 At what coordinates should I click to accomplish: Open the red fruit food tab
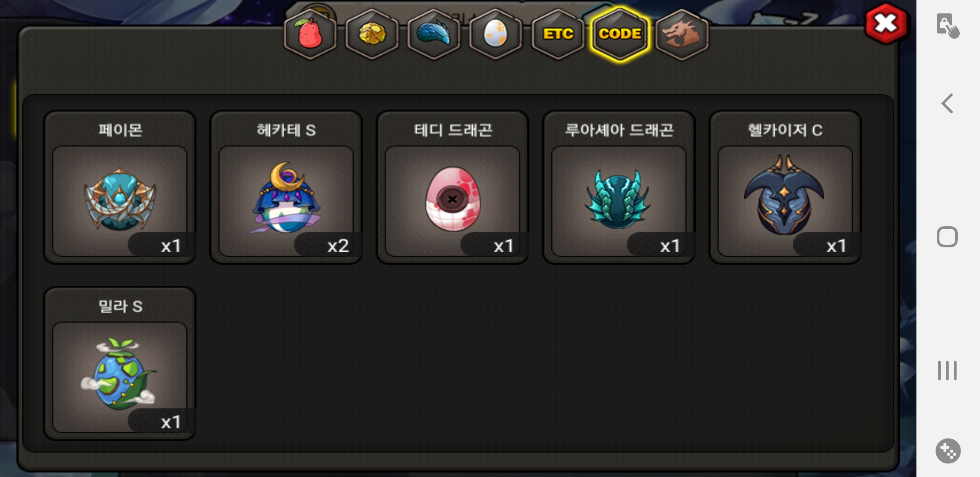310,34
